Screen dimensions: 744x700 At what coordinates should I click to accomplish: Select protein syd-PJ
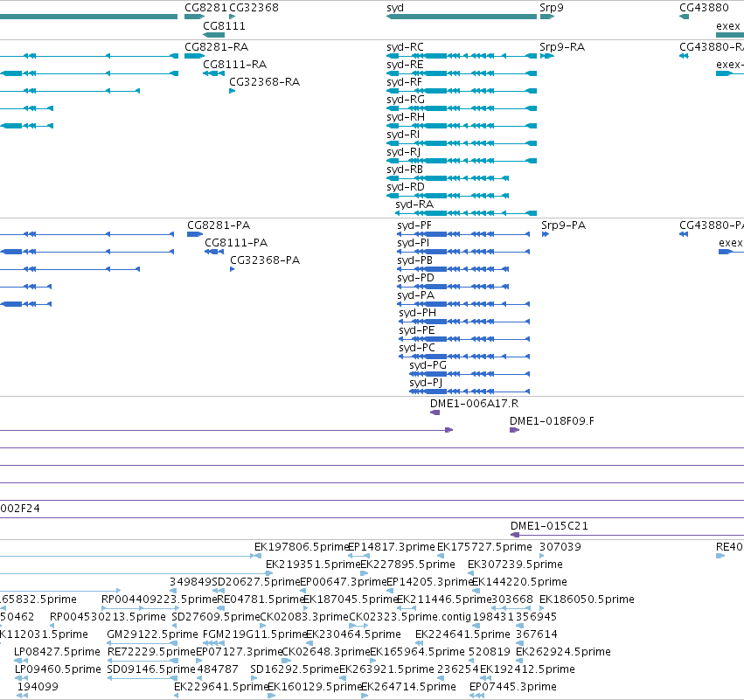[x=469, y=392]
